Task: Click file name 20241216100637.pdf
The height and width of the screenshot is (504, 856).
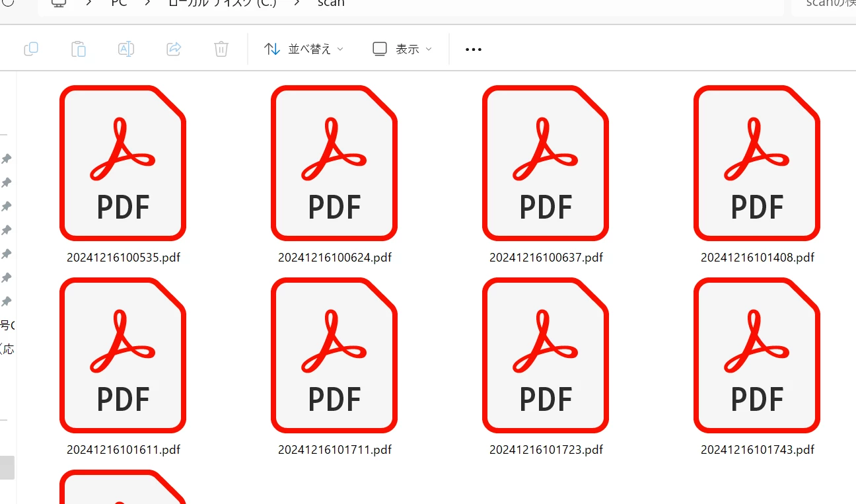Action: [546, 258]
